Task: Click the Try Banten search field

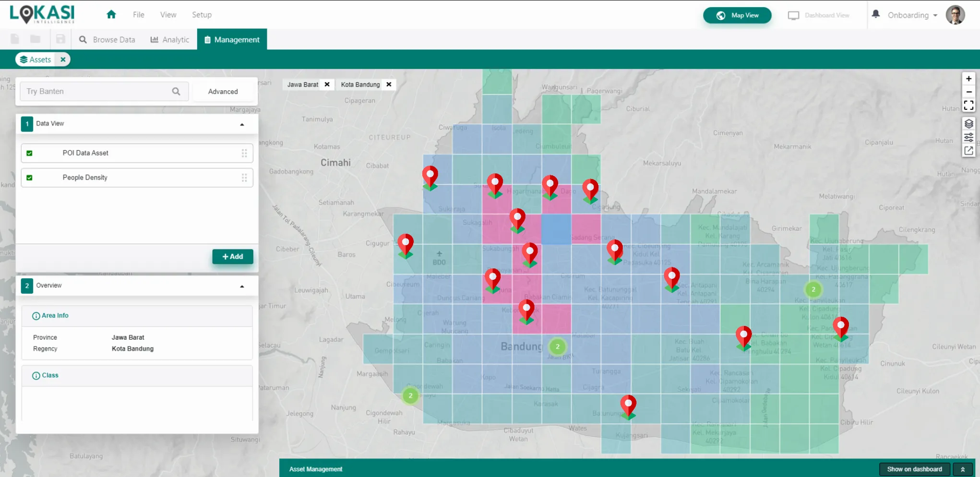Action: 96,91
